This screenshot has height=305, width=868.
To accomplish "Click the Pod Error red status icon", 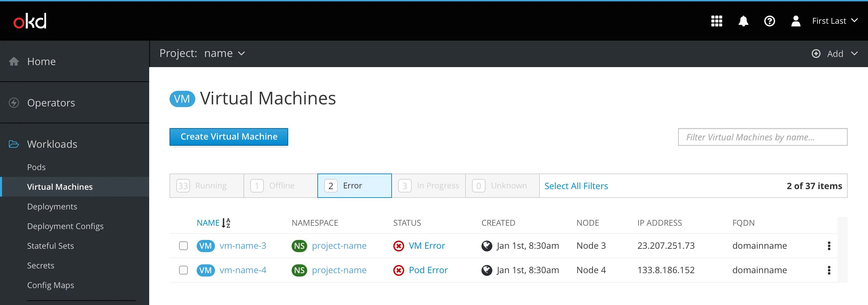I will [399, 270].
